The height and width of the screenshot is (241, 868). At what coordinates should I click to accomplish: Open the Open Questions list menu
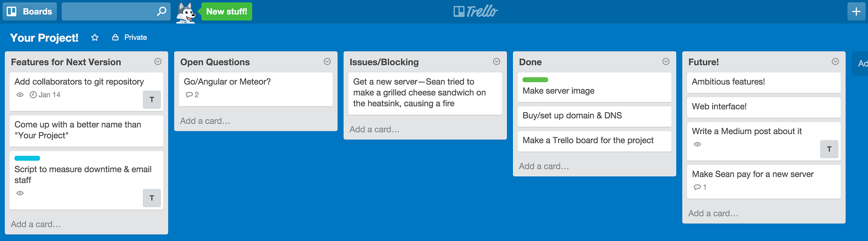[x=327, y=62]
